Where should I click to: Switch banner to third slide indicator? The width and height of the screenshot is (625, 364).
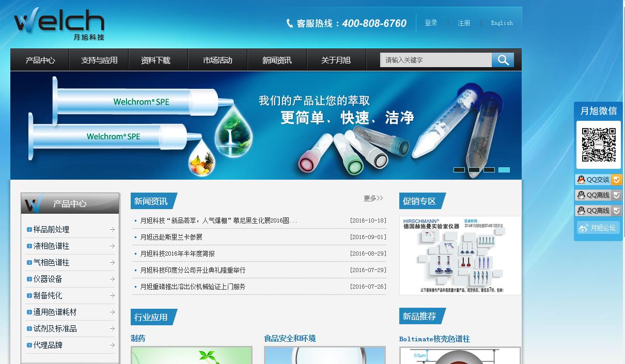[x=489, y=170]
